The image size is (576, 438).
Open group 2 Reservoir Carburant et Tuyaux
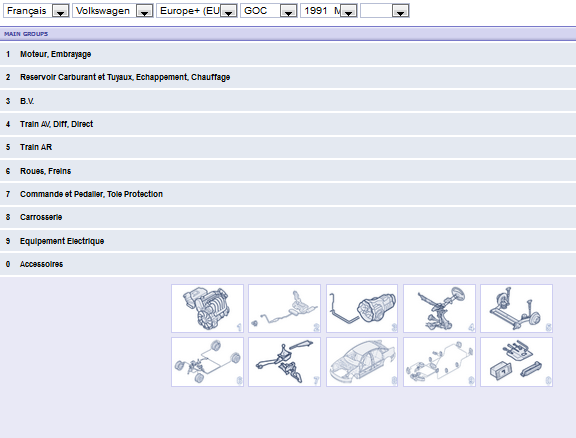[288, 77]
